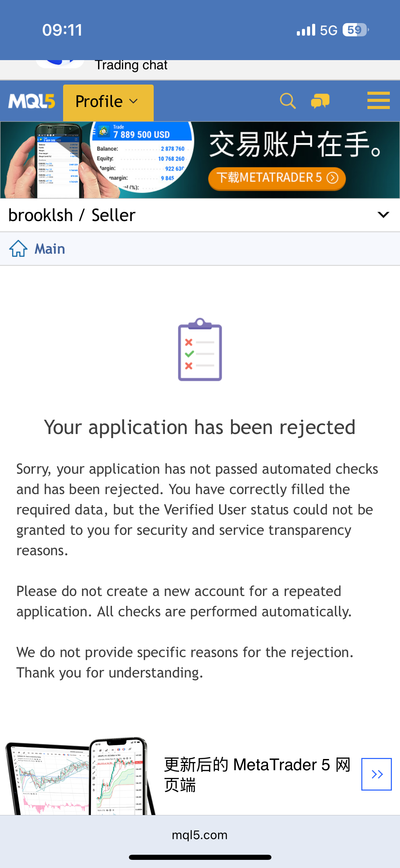
Task: Expand the brooklsh / Seller section chevron
Action: tap(383, 215)
